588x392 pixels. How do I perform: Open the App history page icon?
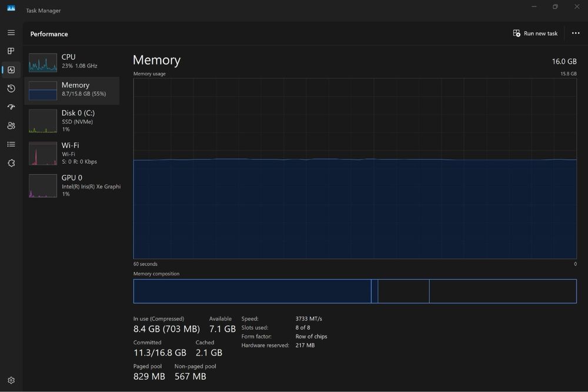pos(11,88)
